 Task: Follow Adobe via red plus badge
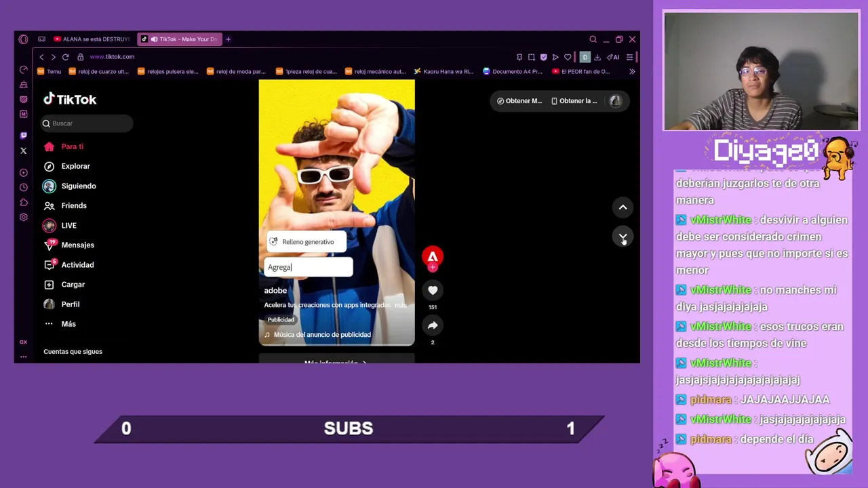pyautogui.click(x=433, y=267)
